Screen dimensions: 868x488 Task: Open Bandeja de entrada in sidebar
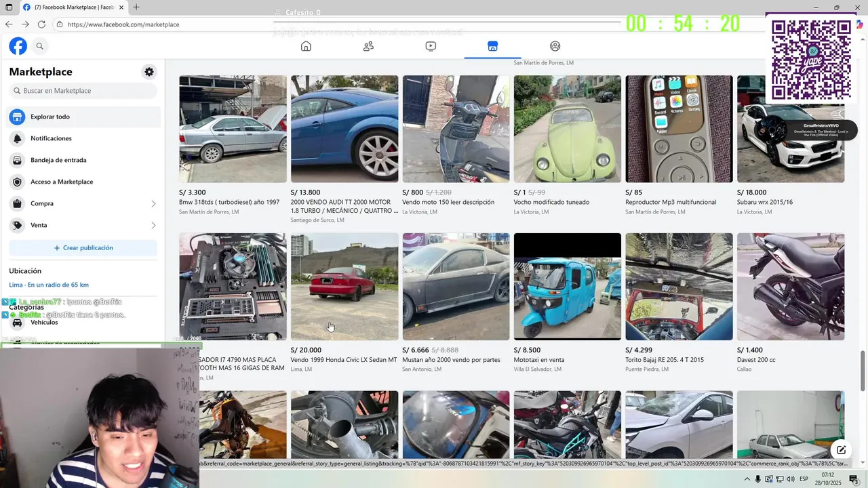point(84,160)
